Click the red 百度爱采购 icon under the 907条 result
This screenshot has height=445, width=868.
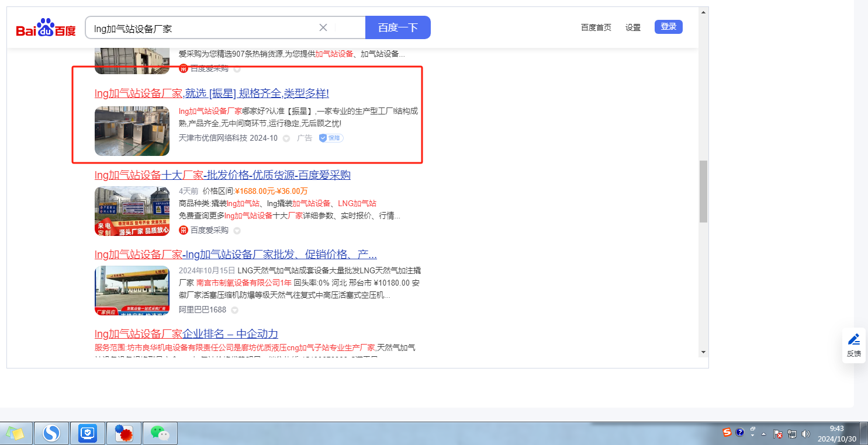pyautogui.click(x=184, y=68)
